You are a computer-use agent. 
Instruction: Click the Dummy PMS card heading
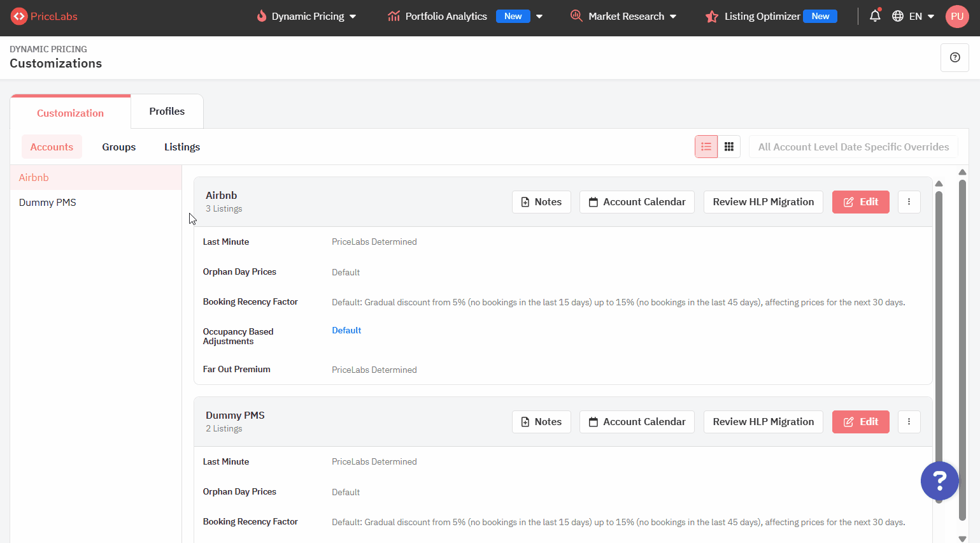coord(235,416)
